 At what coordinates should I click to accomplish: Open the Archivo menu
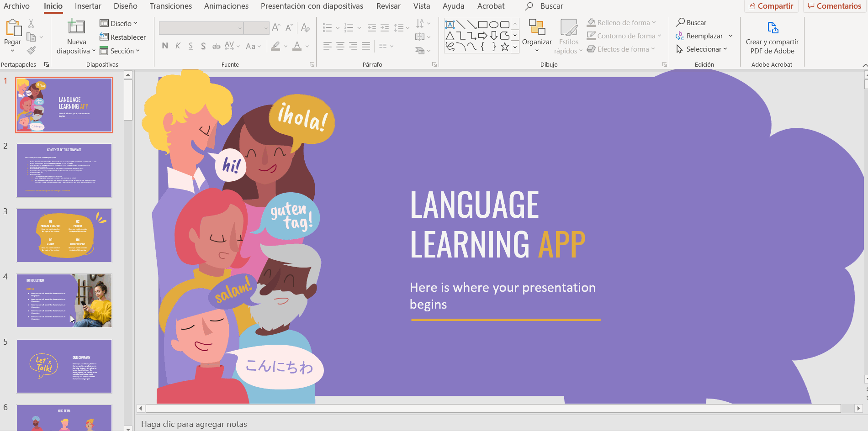16,6
